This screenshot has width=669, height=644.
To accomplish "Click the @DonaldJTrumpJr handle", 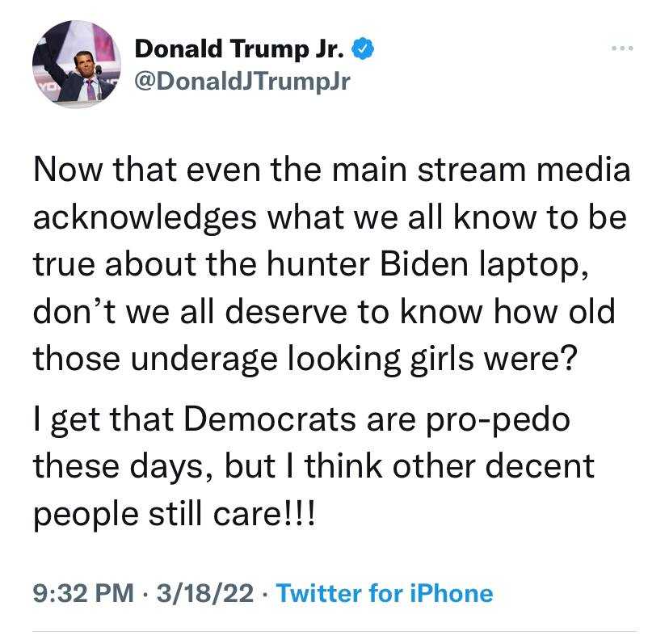I will point(242,81).
